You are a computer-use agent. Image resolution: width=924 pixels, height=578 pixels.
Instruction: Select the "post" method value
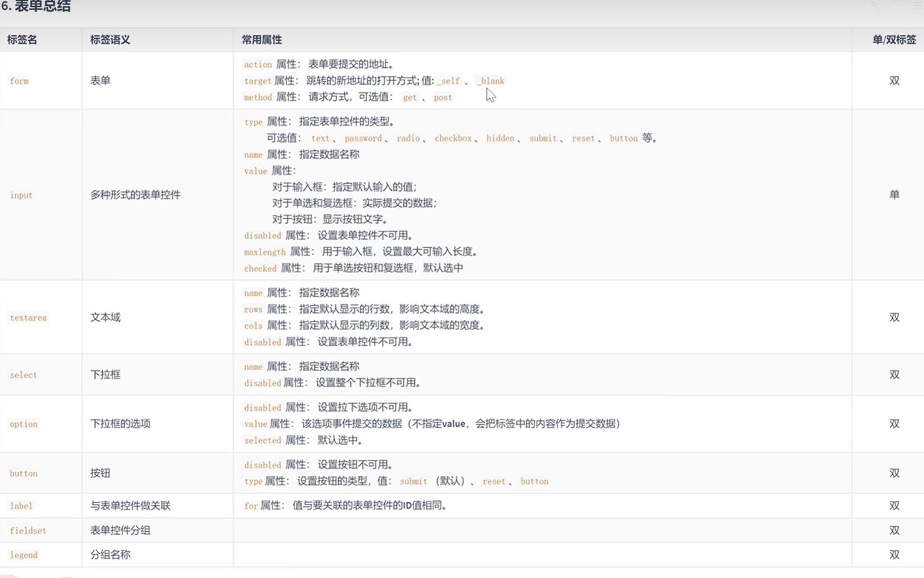tap(443, 98)
